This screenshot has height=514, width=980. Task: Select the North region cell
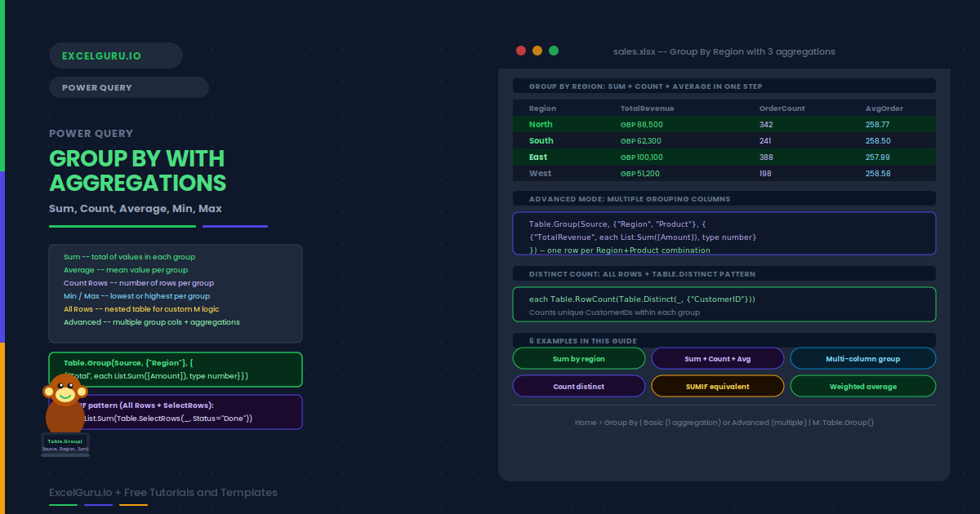point(541,124)
